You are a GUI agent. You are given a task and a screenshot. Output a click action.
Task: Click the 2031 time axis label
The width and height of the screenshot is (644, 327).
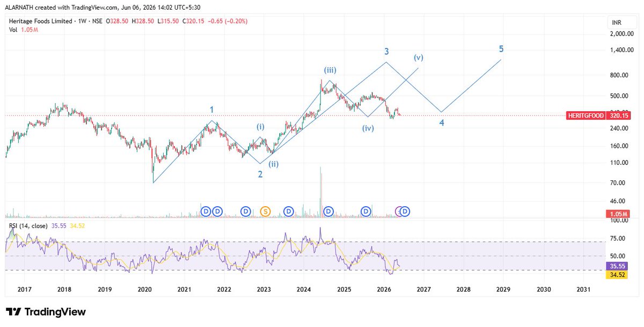click(x=583, y=289)
